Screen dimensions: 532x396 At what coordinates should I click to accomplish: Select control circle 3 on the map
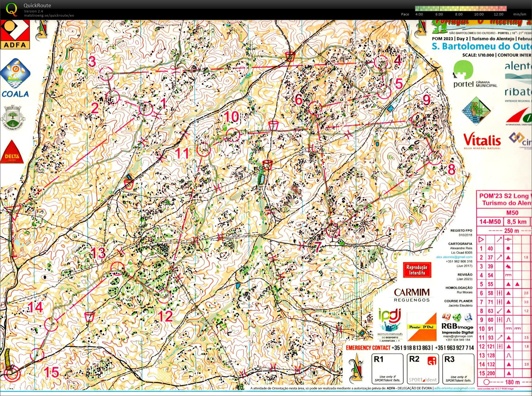[x=106, y=73]
